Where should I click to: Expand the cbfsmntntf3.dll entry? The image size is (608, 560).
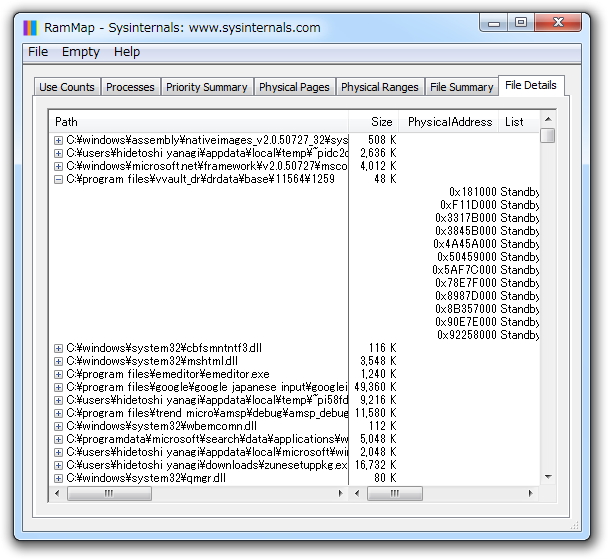coord(58,348)
